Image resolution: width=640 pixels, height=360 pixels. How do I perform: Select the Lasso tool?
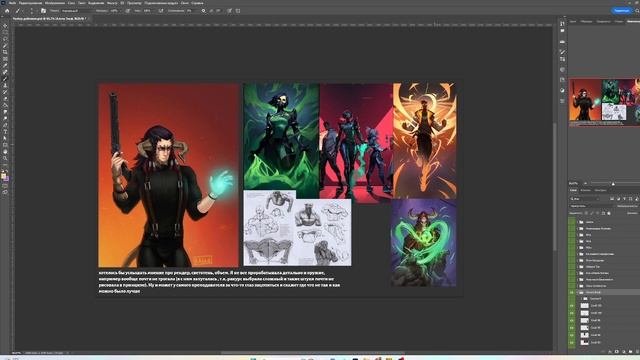pos(5,39)
